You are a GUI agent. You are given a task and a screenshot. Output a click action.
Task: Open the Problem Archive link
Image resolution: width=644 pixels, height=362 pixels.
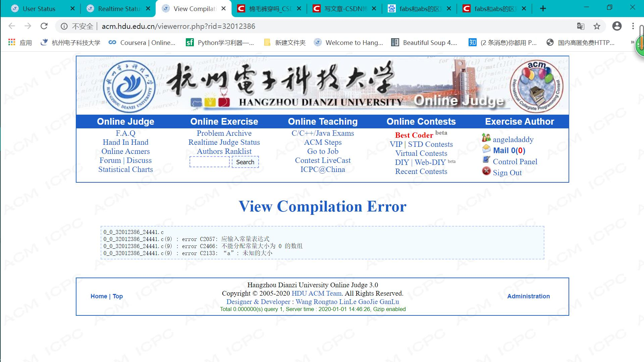[224, 133]
